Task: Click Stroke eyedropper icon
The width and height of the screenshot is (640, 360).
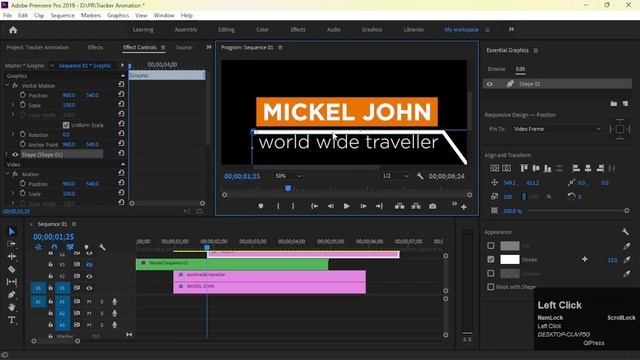Action: (x=627, y=260)
